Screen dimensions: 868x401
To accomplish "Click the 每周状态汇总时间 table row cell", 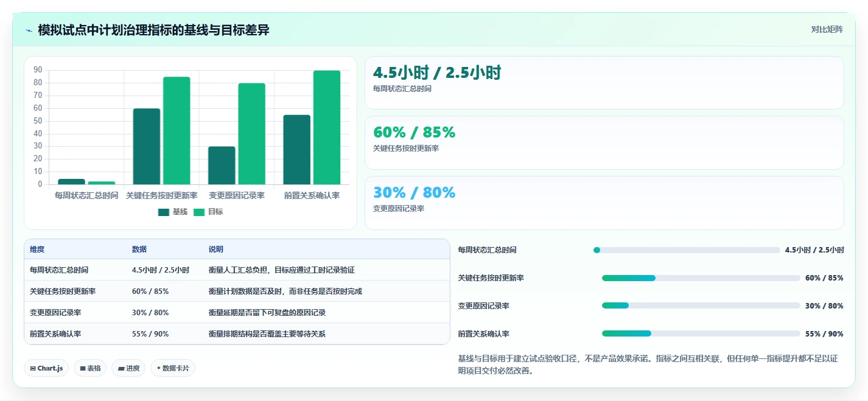I will [59, 270].
